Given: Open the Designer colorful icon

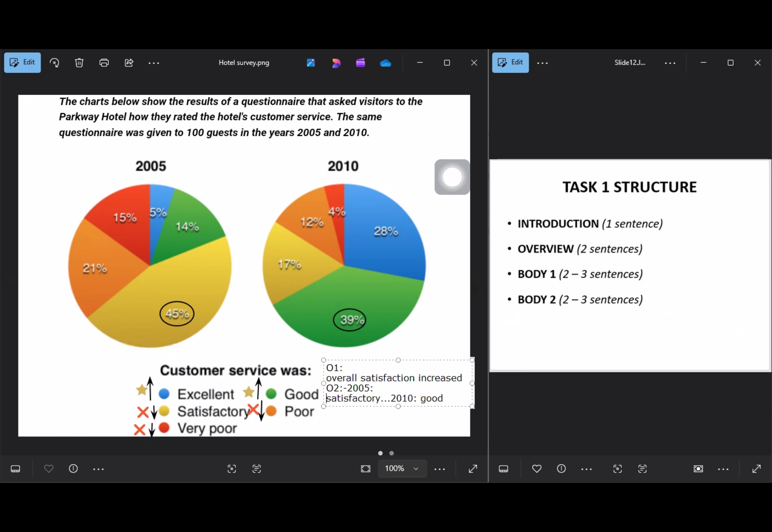Looking at the screenshot, I should click(336, 63).
